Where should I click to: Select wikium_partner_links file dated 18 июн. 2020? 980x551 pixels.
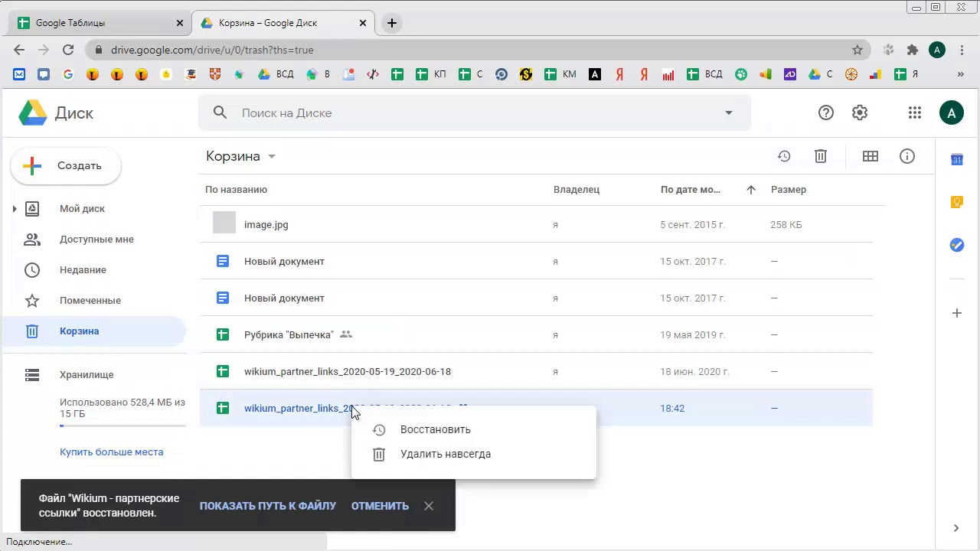pyautogui.click(x=536, y=371)
